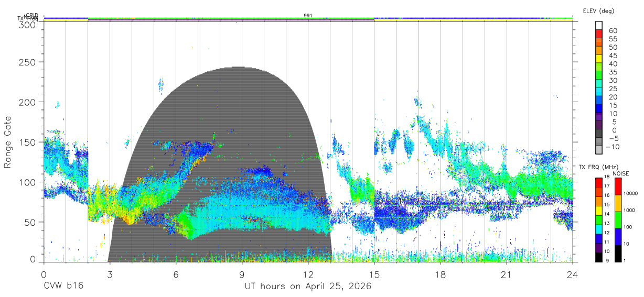The width and height of the screenshot is (644, 297).
Task: Select the red top segment of TX FRQ colorbar
Action: pos(599,182)
